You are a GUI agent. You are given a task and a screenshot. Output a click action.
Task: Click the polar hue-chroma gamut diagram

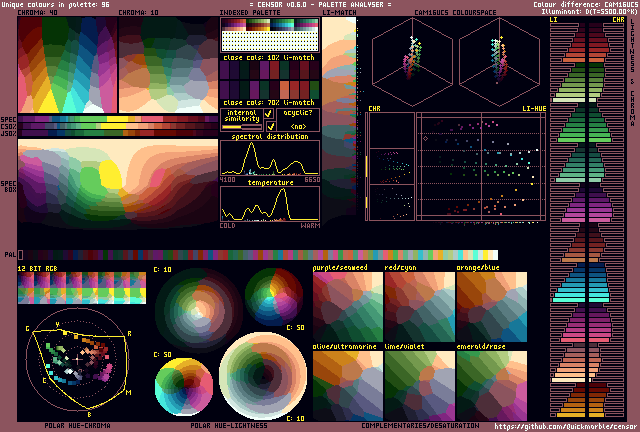point(78,359)
